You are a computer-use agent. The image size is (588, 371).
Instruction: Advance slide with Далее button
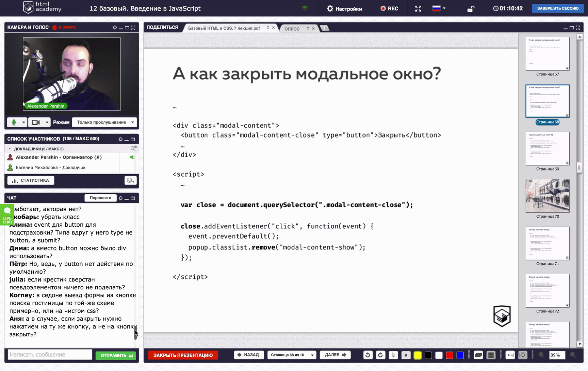(335, 355)
